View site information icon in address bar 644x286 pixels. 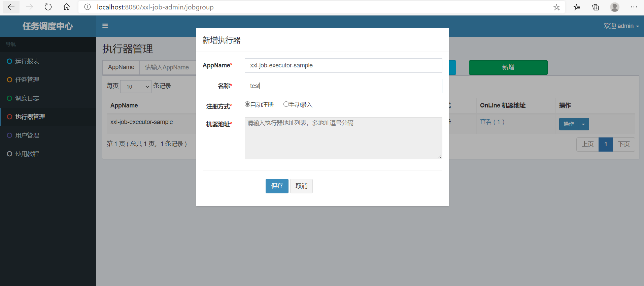[88, 7]
